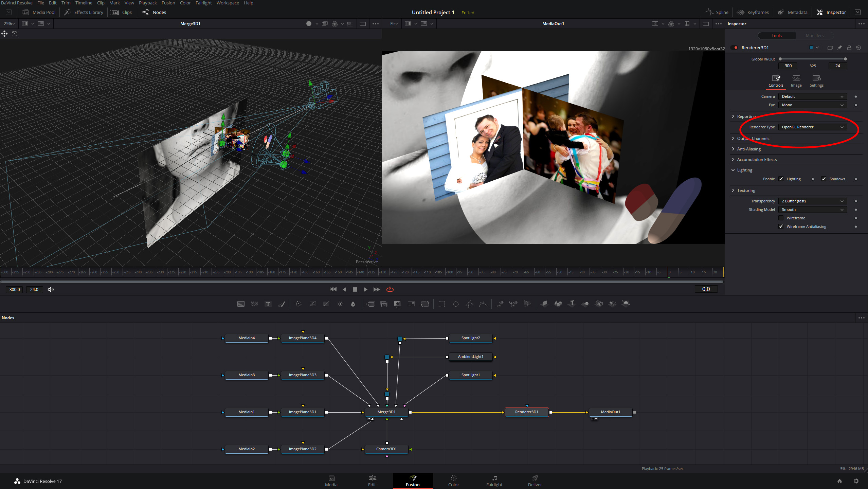Open the Camera dropdown
This screenshot has height=489, width=868.
812,96
